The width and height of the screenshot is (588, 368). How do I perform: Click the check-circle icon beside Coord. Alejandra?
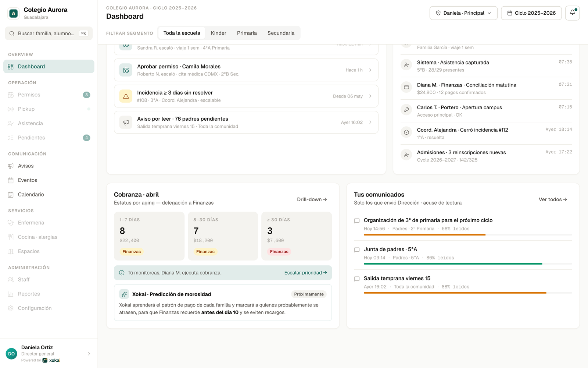point(406,132)
